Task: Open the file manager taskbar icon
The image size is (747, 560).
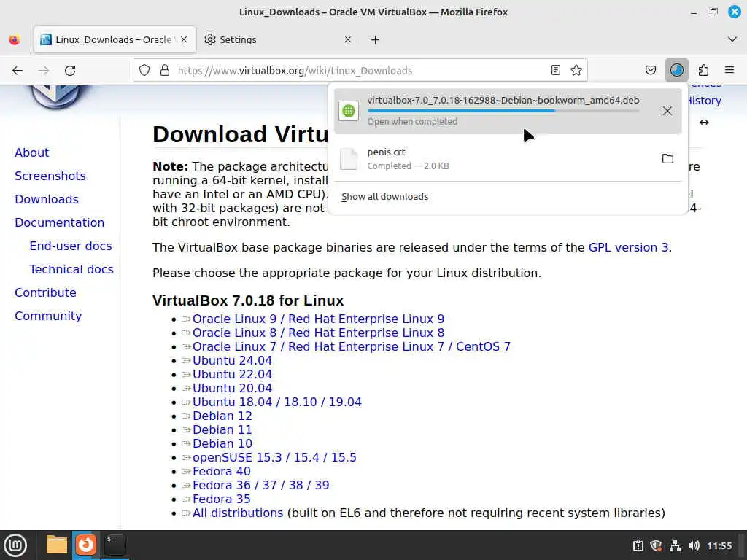Action: tap(57, 545)
